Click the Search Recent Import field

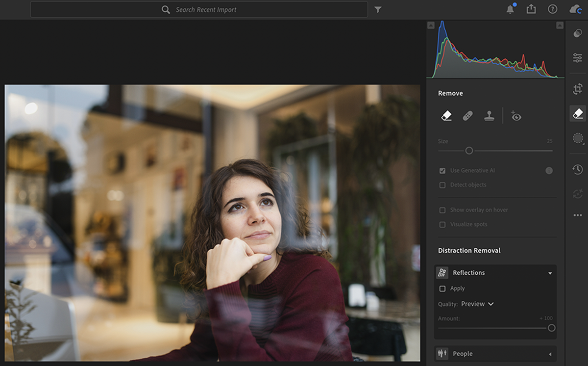206,9
